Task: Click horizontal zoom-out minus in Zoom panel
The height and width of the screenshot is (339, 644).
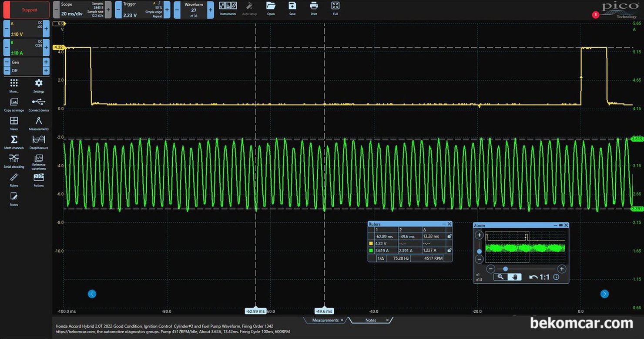Action: (490, 269)
